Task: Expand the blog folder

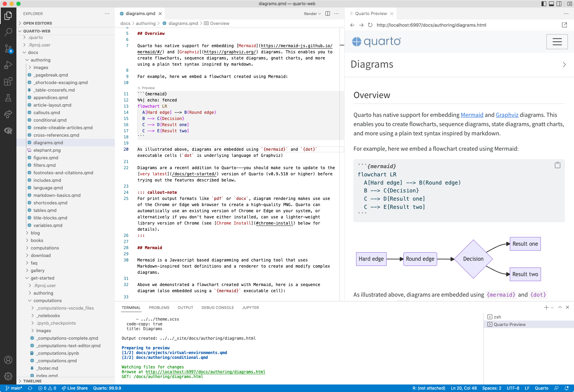Action: (35, 233)
